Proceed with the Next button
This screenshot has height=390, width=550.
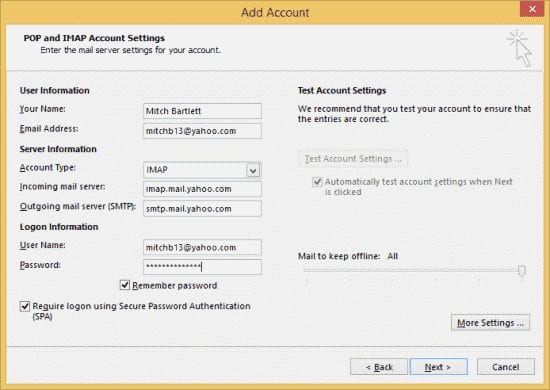click(438, 367)
